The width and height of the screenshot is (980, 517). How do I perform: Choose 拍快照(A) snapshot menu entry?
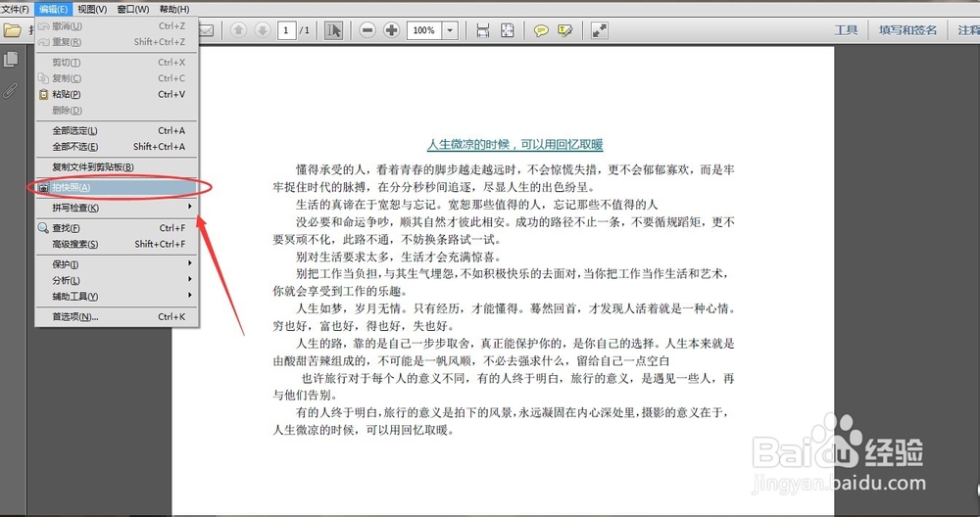point(117,187)
